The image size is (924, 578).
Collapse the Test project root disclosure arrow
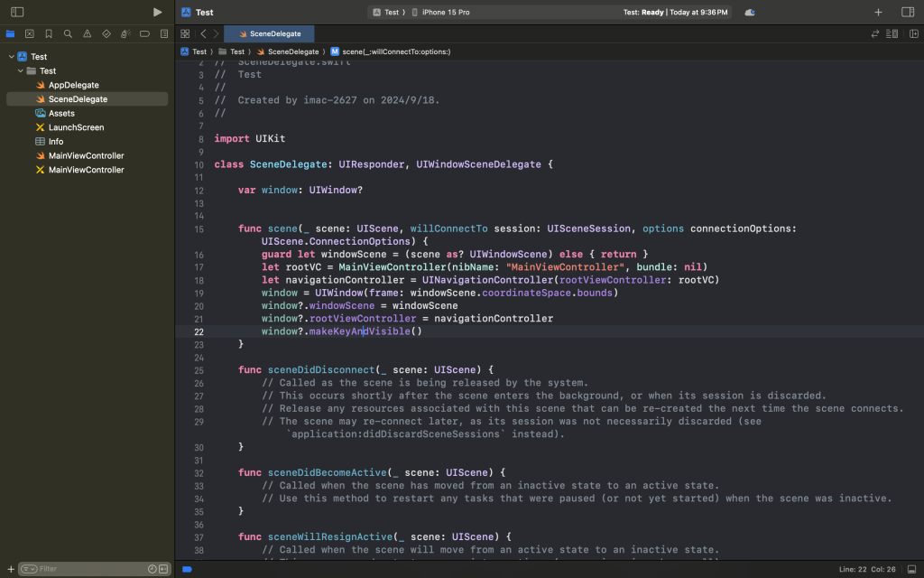tap(11, 57)
